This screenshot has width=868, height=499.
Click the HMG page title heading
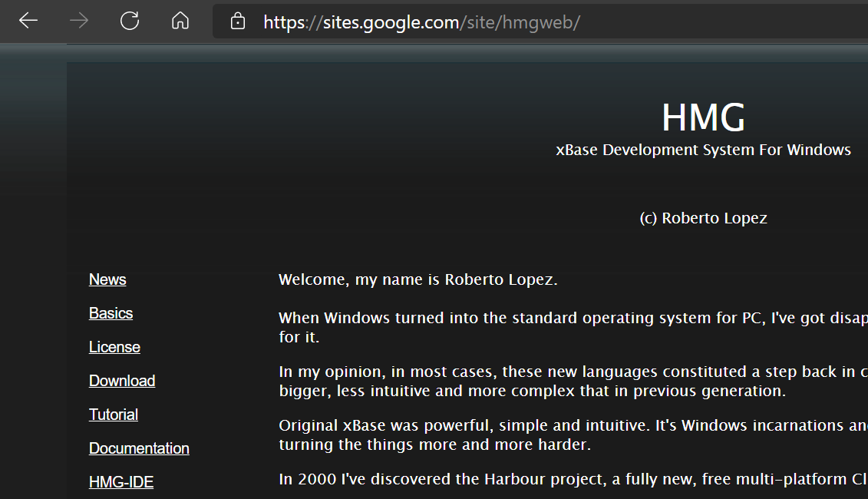click(x=704, y=117)
